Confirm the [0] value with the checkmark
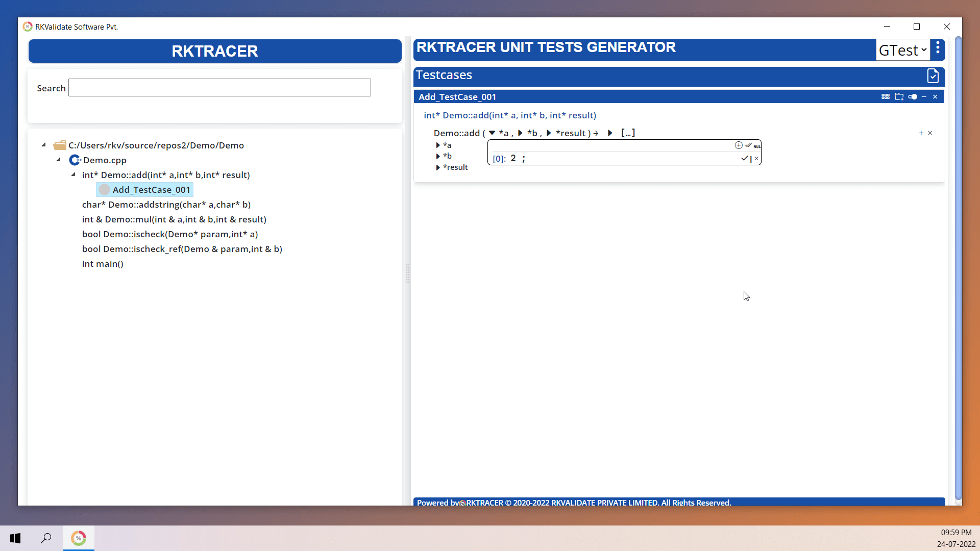This screenshot has height=551, width=980. click(x=745, y=158)
